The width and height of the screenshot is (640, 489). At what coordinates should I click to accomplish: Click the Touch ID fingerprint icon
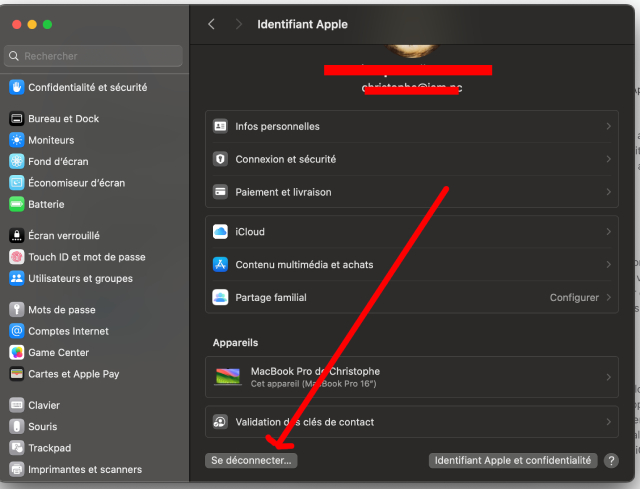tap(17, 257)
